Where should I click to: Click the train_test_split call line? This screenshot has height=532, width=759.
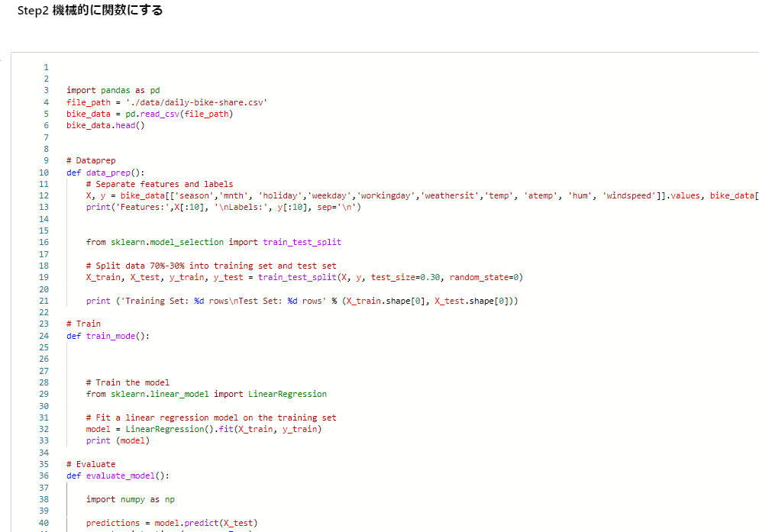tap(305, 277)
